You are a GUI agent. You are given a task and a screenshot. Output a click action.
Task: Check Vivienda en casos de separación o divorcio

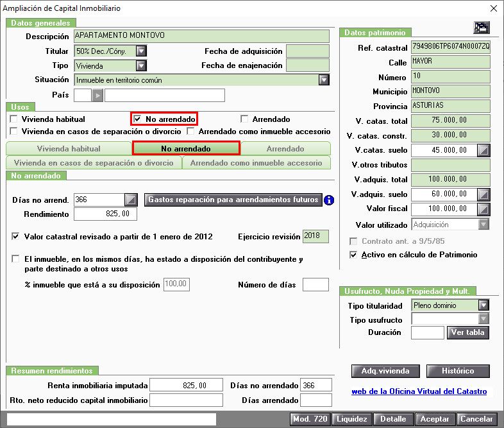click(13, 131)
